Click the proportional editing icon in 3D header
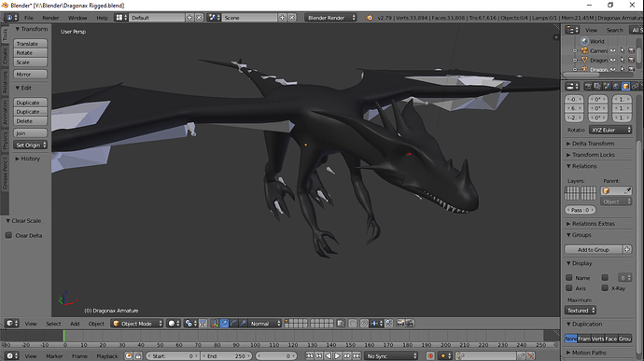The width and height of the screenshot is (644, 361). 353,324
